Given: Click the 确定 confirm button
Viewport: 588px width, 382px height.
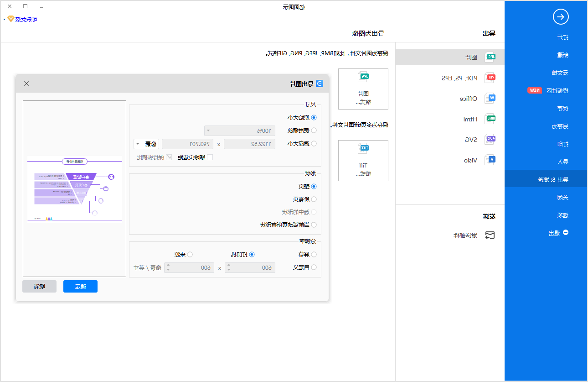Looking at the screenshot, I should [80, 286].
